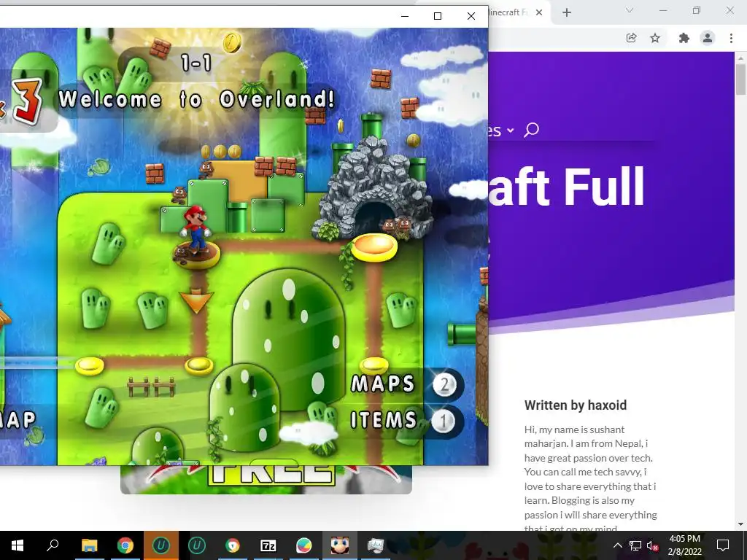Open network status tray icon
747x560 pixels.
(x=635, y=545)
